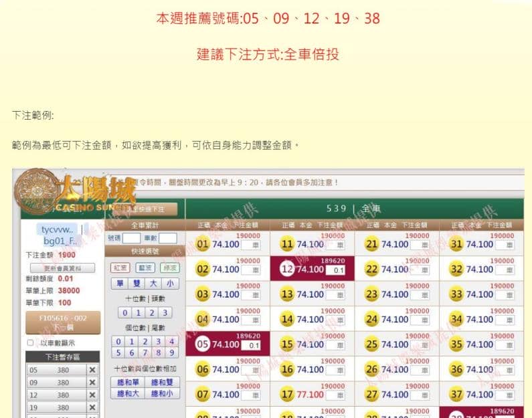Click the bet amount field for number 05

(x=251, y=346)
